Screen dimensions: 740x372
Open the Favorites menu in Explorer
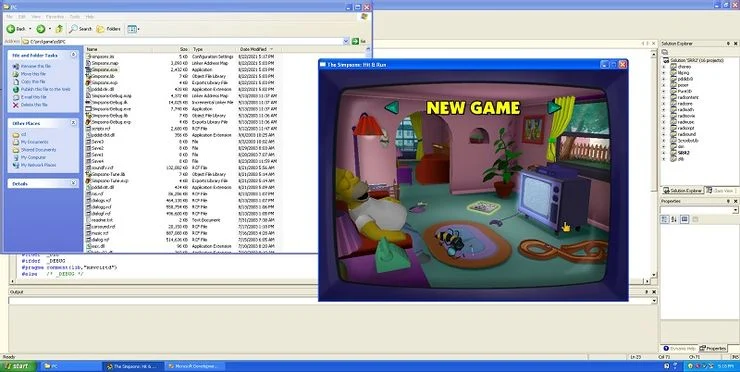tap(55, 17)
